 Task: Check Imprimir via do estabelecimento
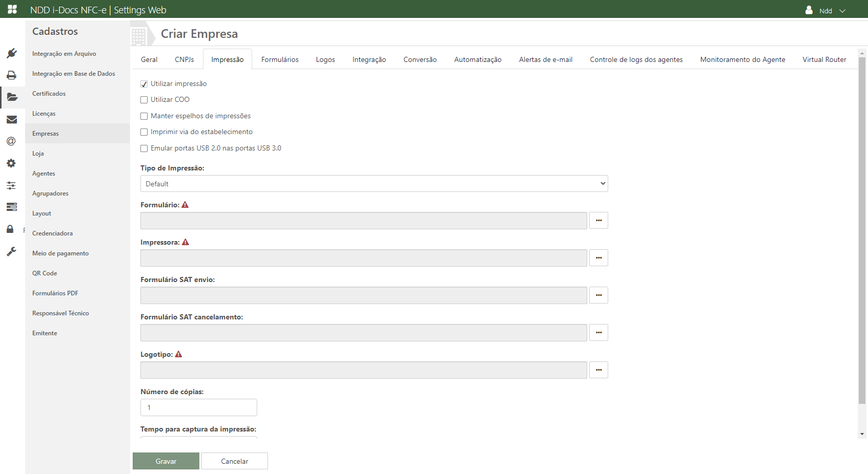pyautogui.click(x=144, y=132)
